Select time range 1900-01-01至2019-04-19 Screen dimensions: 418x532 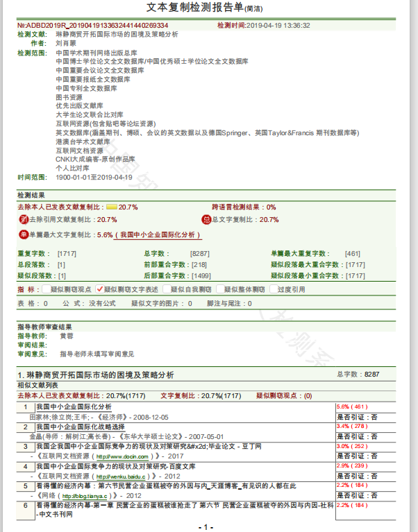[x=94, y=178]
